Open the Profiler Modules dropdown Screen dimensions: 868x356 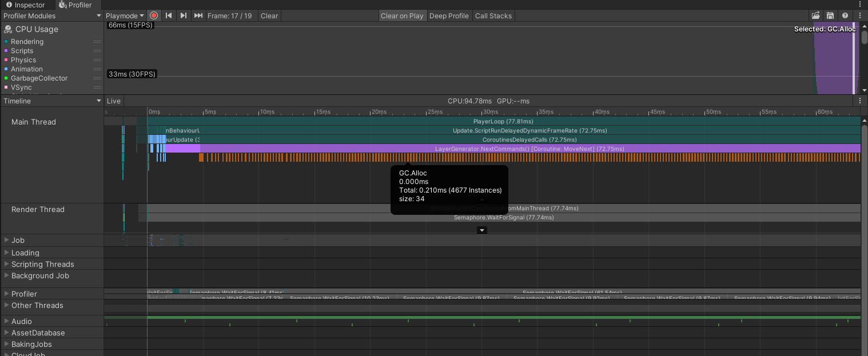point(51,15)
